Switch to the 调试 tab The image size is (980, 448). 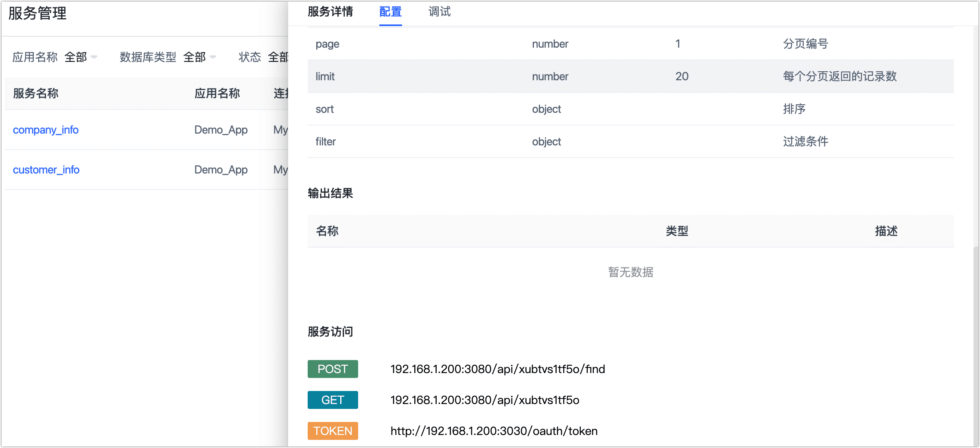pos(439,12)
